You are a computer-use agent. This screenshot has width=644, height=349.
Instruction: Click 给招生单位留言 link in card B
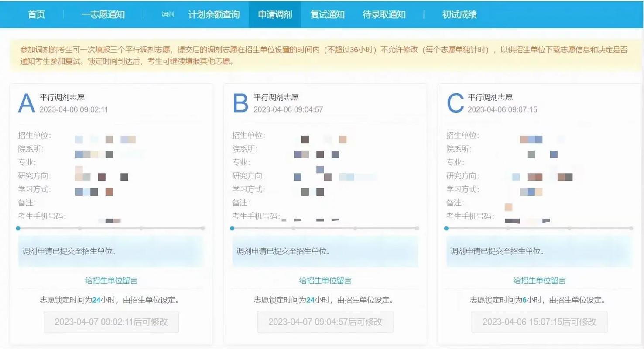click(x=325, y=281)
